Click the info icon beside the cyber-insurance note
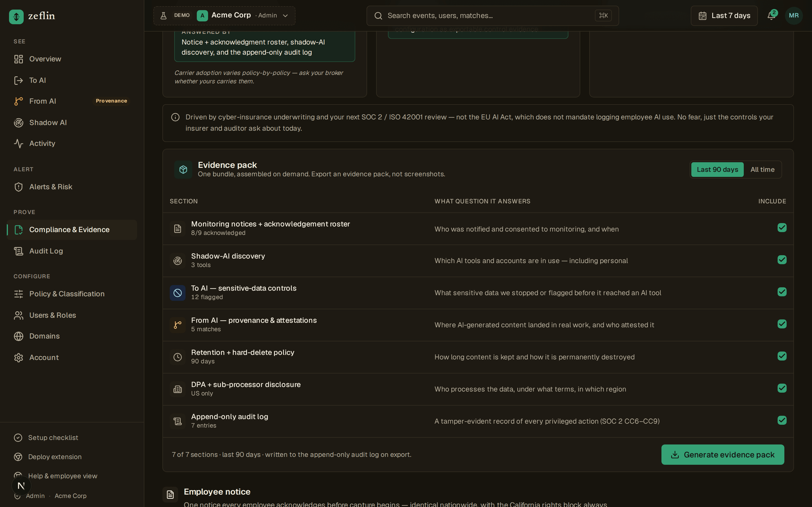Screen dimensions: 812x507 click(x=175, y=117)
